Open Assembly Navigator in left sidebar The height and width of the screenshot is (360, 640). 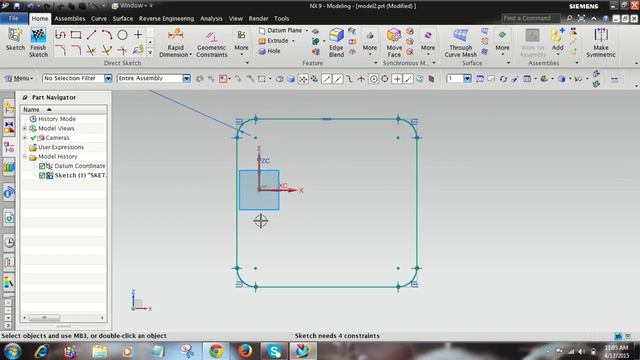[9, 107]
